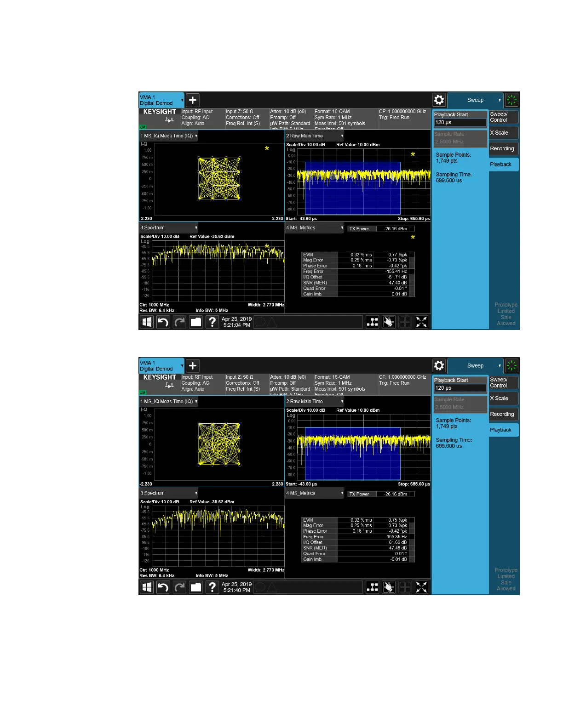The width and height of the screenshot is (563, 728).
Task: Switch to X Scale tab in bottom screenshot
Action: [504, 398]
